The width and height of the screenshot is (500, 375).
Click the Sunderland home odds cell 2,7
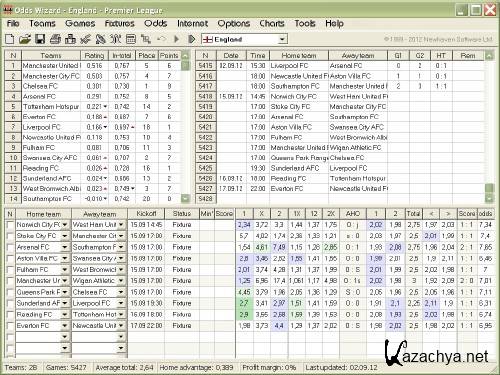coord(244,304)
